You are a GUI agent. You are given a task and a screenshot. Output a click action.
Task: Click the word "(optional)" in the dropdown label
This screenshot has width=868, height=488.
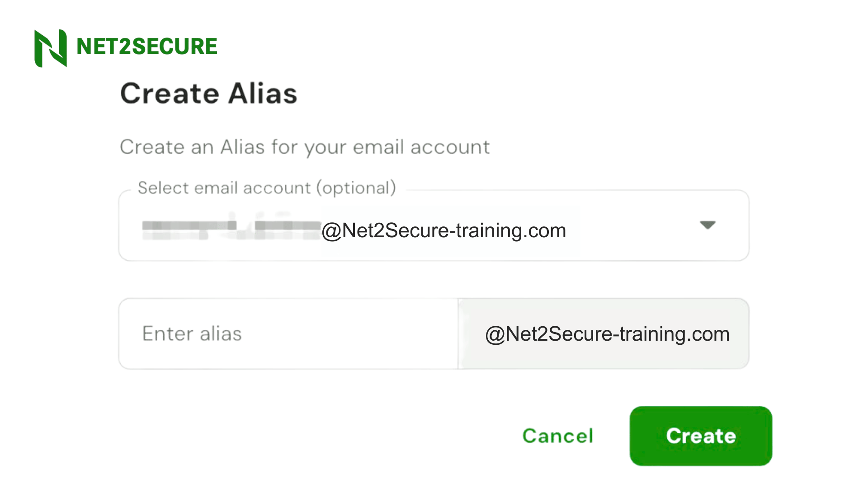[x=356, y=188]
